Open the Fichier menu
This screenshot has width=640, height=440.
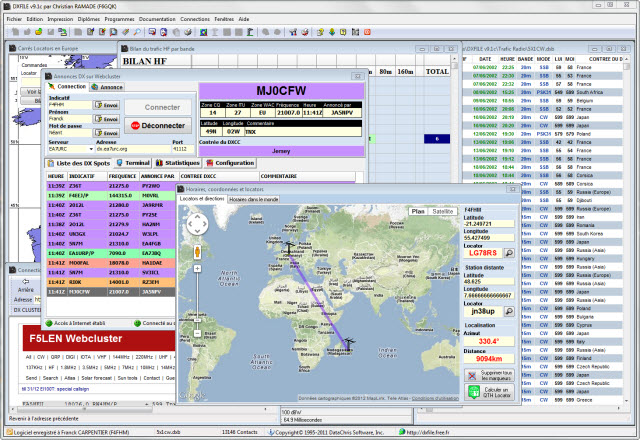pyautogui.click(x=14, y=19)
